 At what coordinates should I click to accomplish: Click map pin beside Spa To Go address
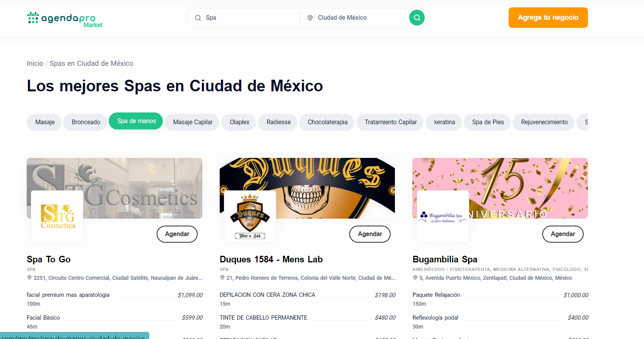[x=29, y=278]
